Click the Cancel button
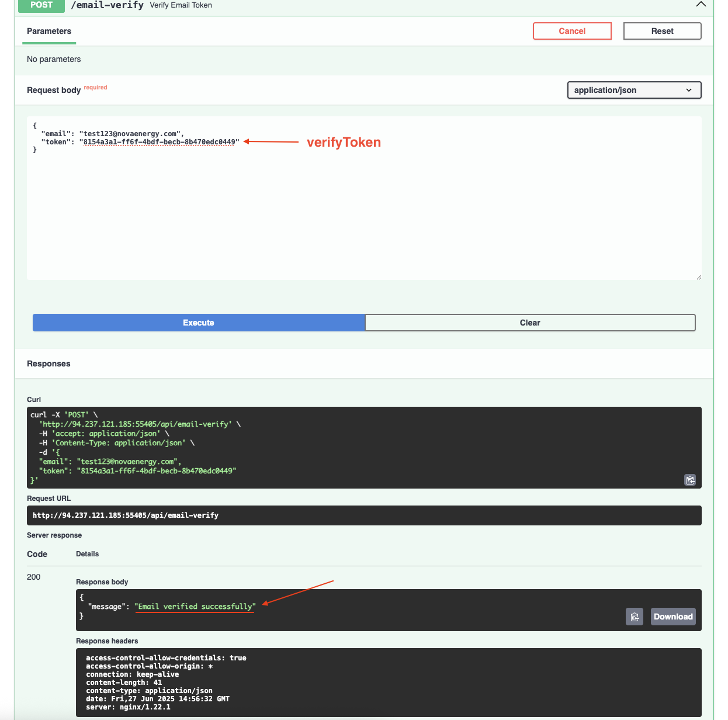Viewport: 728px width, 720px height. point(572,31)
